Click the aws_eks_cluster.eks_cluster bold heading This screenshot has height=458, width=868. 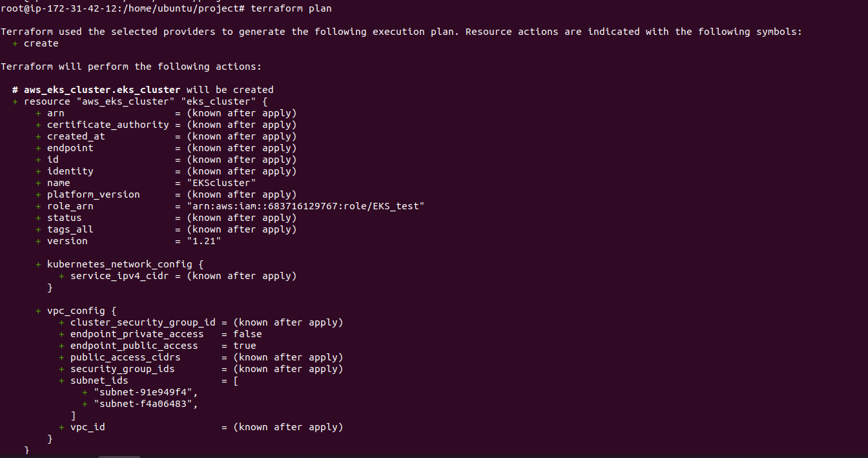pyautogui.click(x=102, y=90)
